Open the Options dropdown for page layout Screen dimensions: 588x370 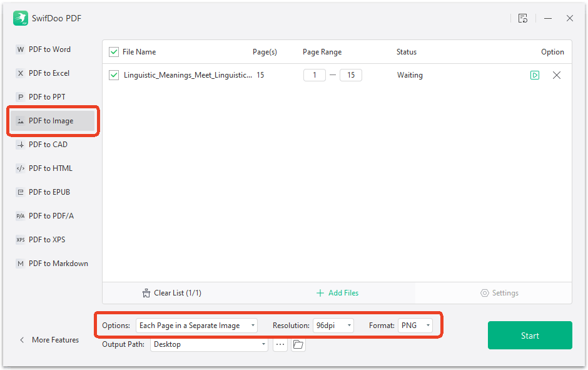click(196, 326)
